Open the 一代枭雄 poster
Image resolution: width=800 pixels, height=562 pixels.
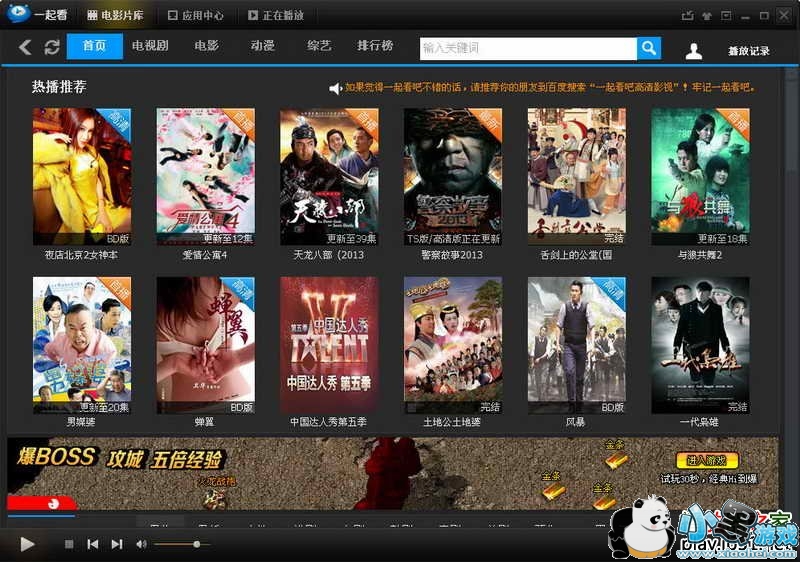pos(701,345)
